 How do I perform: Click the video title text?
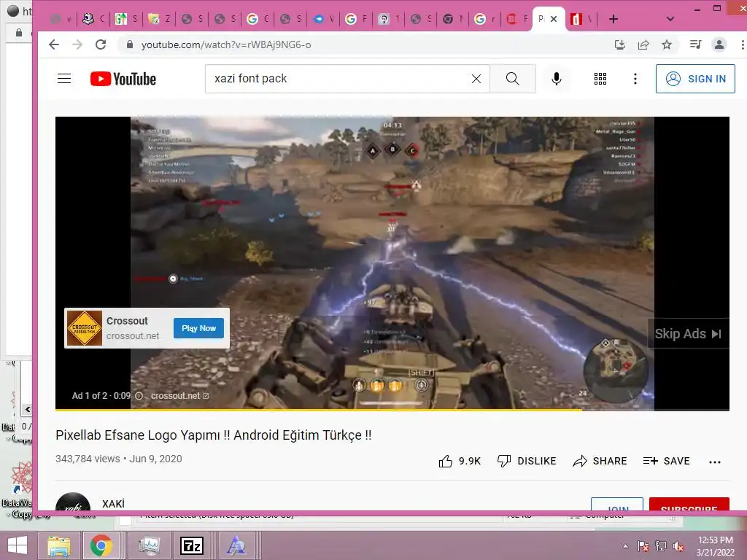214,435
